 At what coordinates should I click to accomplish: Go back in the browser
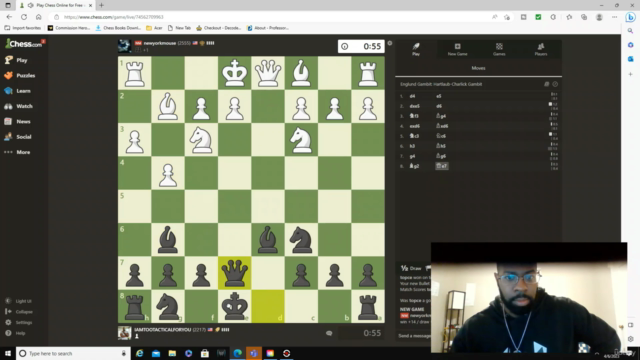click(x=9, y=17)
